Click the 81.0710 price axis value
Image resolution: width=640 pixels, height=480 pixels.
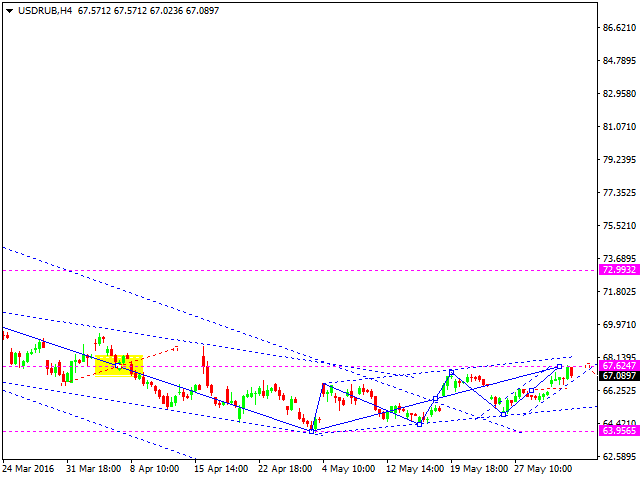tap(620, 127)
